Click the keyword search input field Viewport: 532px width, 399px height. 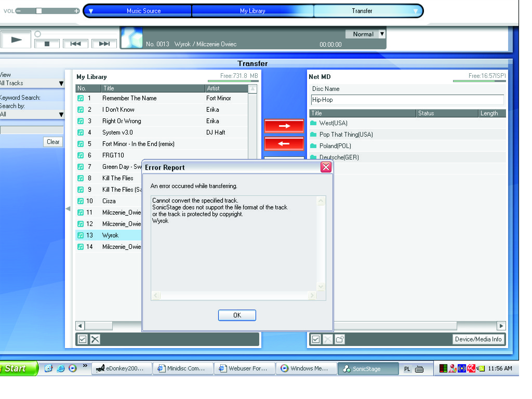pos(32,129)
